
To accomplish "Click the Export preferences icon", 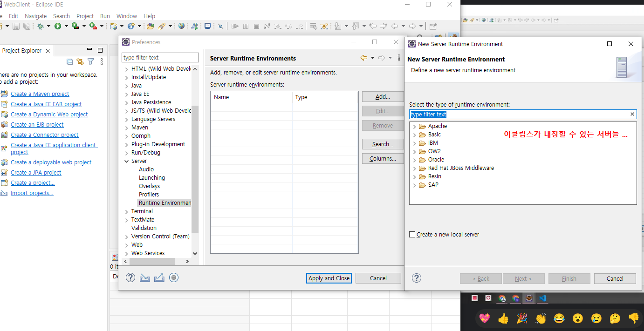I will [159, 278].
